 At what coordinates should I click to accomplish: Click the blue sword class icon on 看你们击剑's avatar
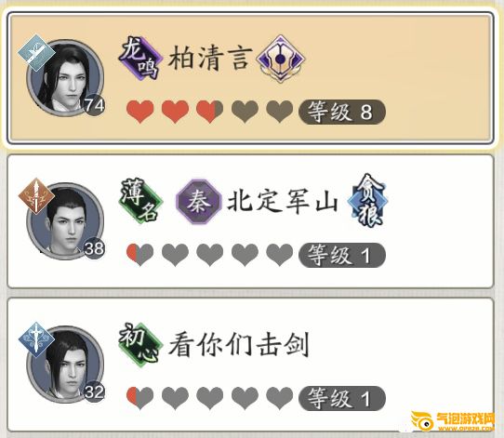coord(36,339)
